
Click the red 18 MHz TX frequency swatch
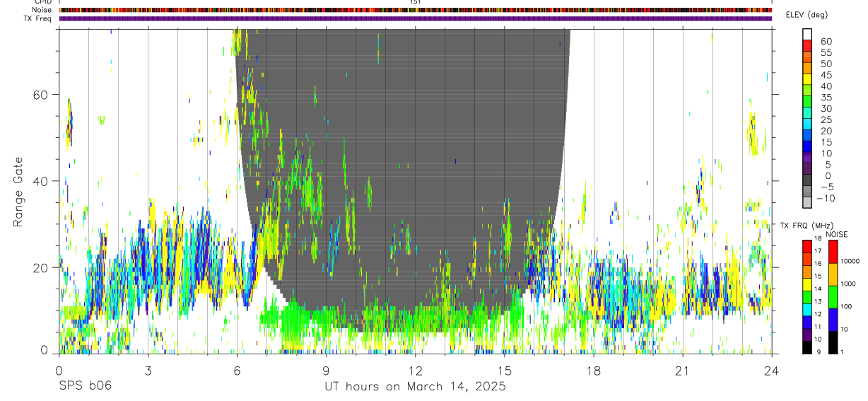pyautogui.click(x=807, y=245)
